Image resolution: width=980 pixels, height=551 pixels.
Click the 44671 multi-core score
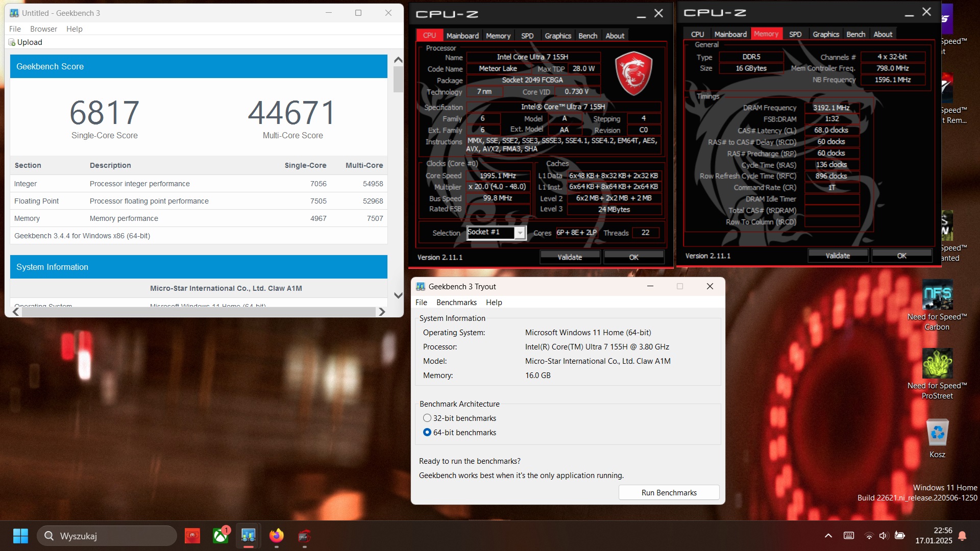click(292, 113)
